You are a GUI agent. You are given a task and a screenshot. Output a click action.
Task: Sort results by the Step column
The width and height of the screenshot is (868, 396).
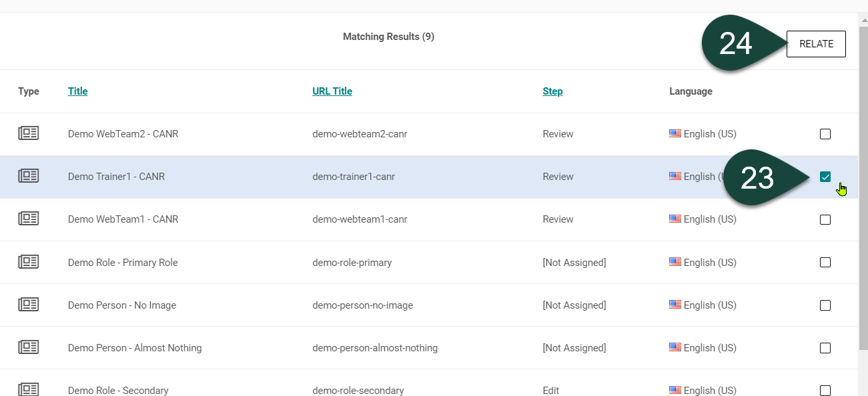[552, 91]
